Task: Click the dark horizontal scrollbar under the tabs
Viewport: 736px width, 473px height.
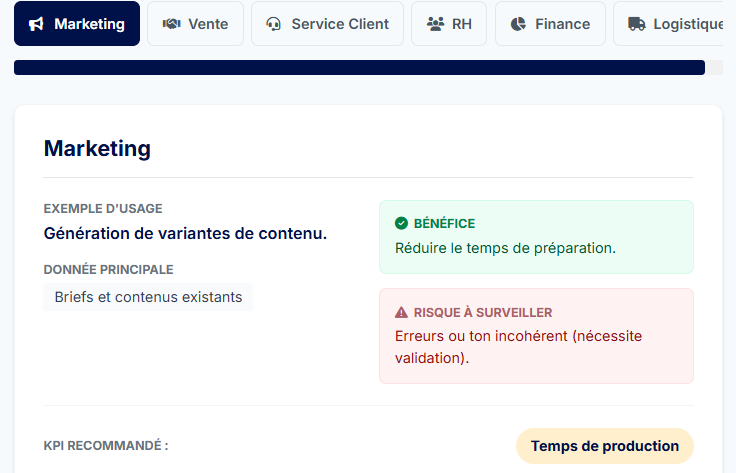Action: pyautogui.click(x=360, y=67)
